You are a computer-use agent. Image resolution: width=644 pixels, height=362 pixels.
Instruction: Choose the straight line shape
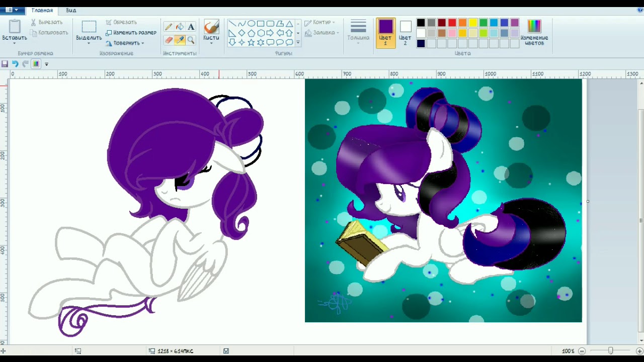pos(232,24)
